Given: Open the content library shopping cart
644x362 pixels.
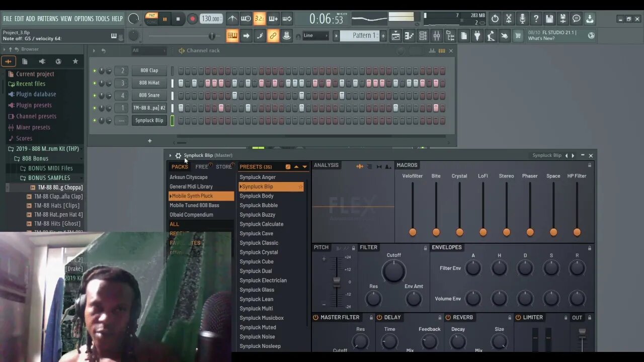Looking at the screenshot, I should click(x=518, y=36).
